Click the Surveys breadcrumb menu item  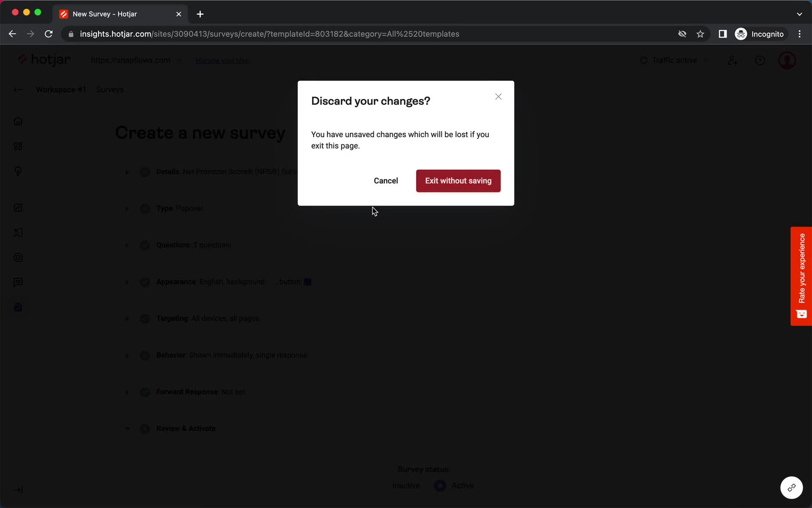pyautogui.click(x=110, y=89)
